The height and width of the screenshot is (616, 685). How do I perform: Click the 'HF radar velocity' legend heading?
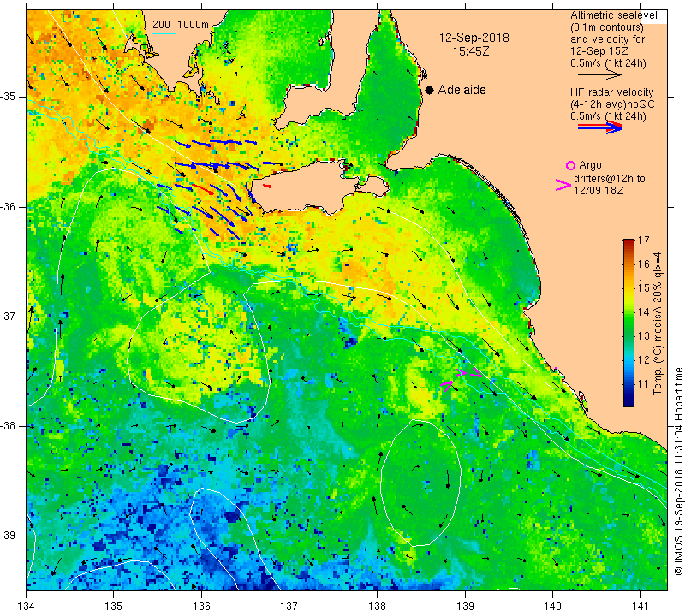[x=611, y=92]
